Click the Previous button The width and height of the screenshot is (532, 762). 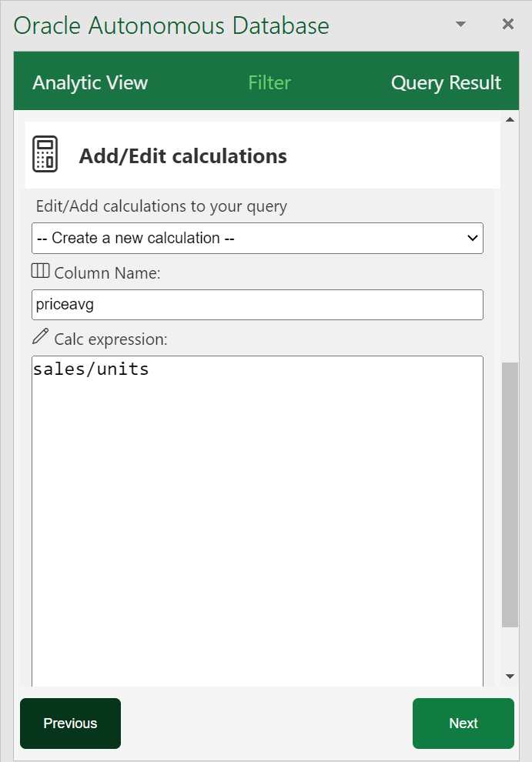click(x=70, y=724)
